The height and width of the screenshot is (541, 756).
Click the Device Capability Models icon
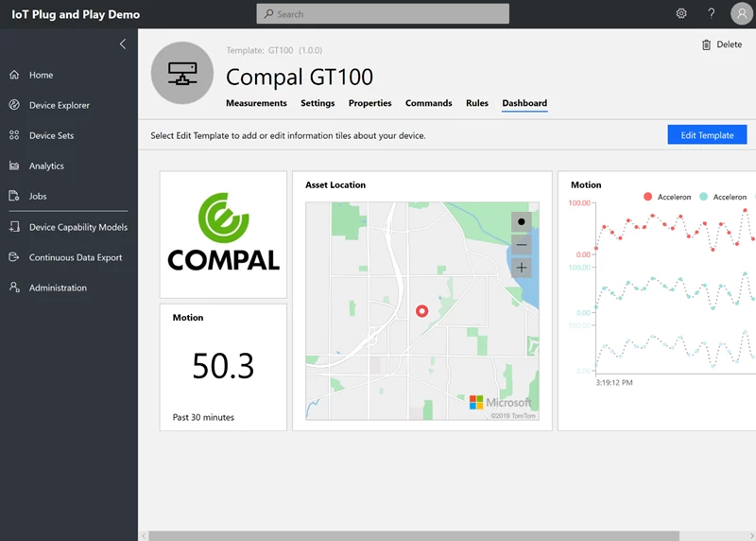(14, 226)
